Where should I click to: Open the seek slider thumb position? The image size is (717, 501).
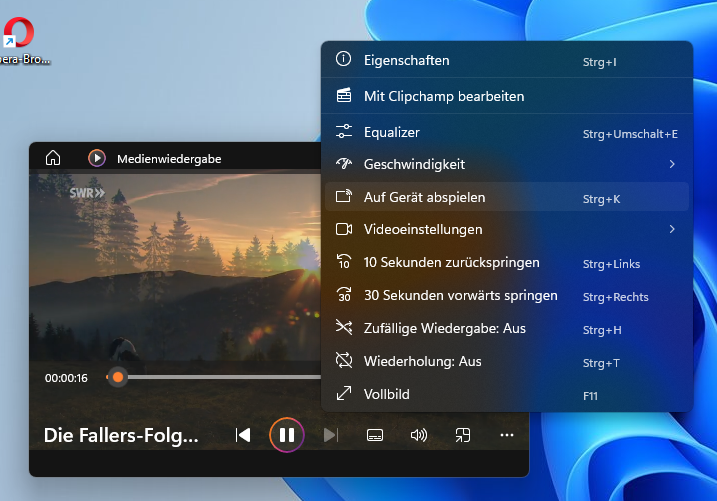tap(118, 378)
